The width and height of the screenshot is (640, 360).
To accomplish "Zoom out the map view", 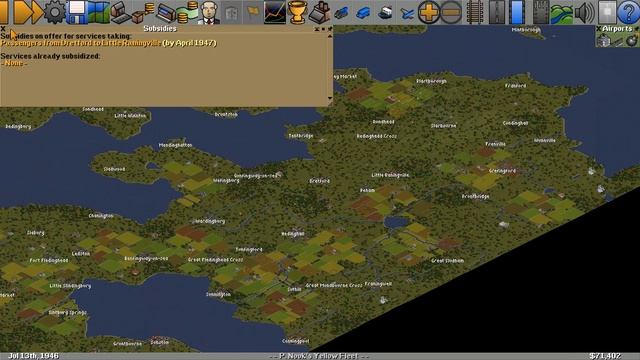I will coord(451,12).
